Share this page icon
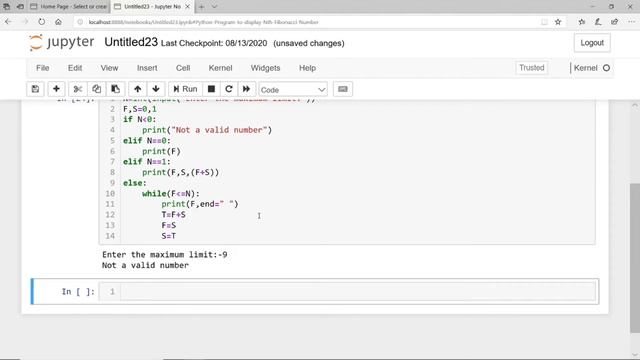This screenshot has width=640, height=360. (614, 22)
